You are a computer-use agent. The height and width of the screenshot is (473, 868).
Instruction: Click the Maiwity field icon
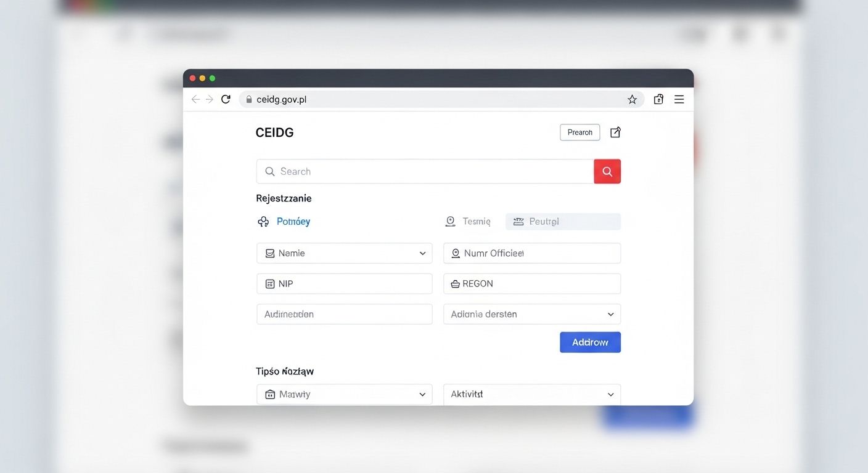click(x=269, y=394)
